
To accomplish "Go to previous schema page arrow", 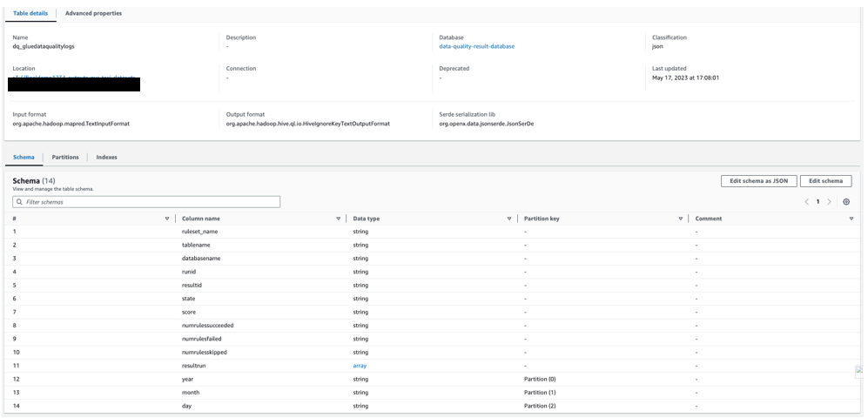I will coord(807,202).
